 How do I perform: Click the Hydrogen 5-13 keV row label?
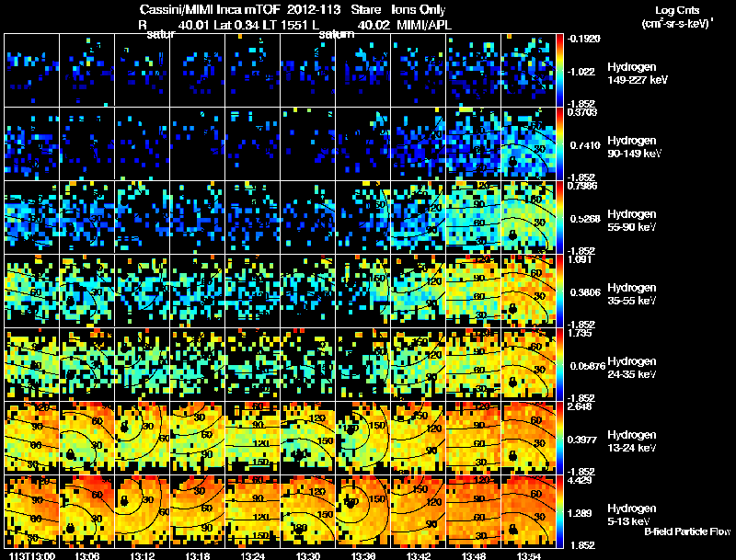click(631, 515)
